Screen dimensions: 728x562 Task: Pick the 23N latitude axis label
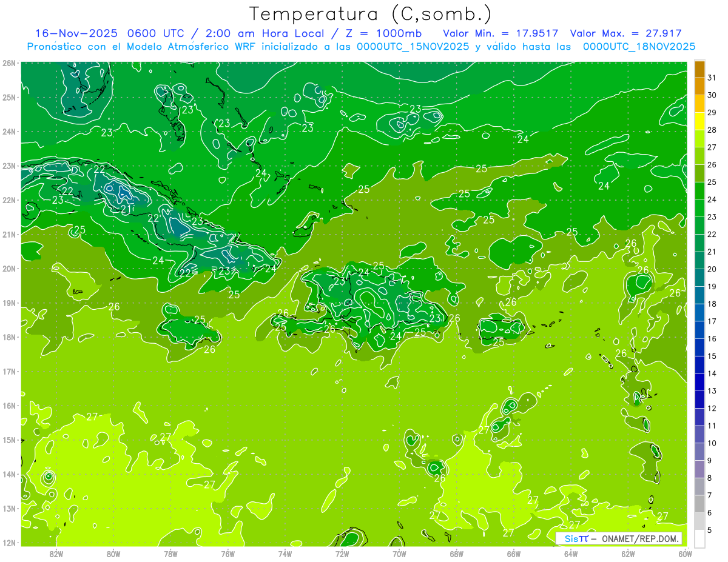pos(9,166)
